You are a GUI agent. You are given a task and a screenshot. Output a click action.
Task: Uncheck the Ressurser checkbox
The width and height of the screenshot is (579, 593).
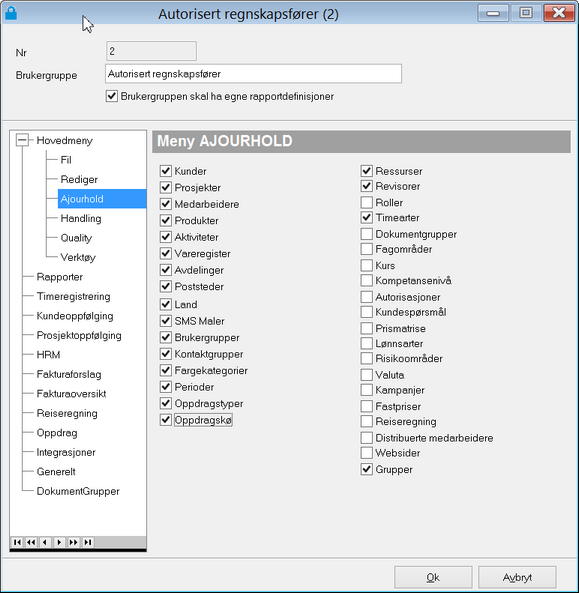(x=366, y=171)
